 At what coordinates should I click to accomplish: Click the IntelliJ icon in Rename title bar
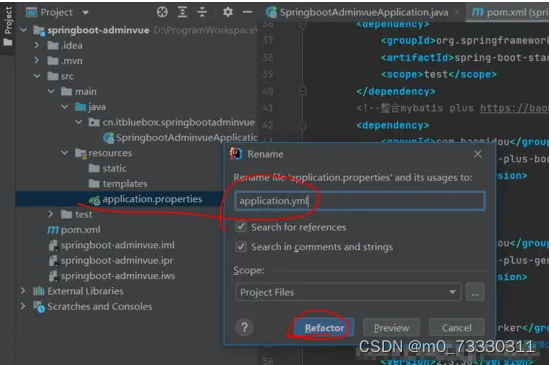[236, 154]
